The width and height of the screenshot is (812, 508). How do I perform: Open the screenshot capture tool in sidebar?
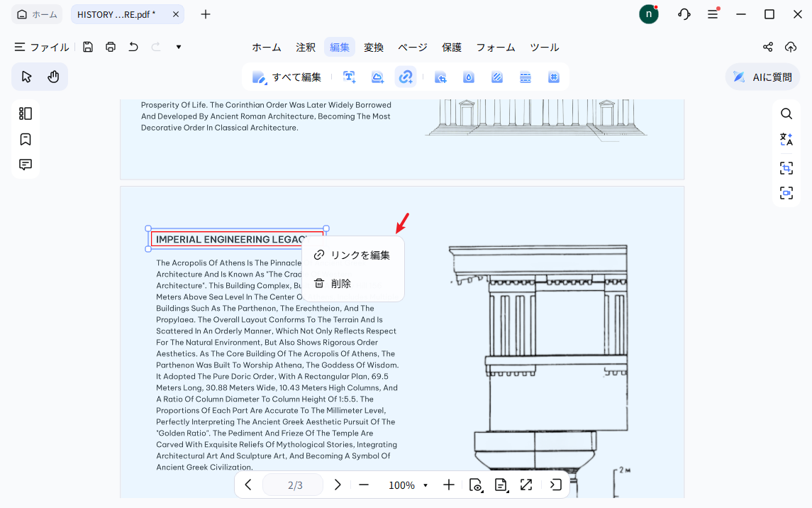[x=786, y=193]
